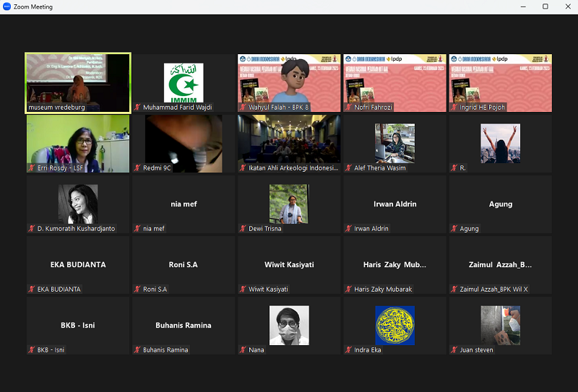Select Erri Rosdy - LSF video tile
This screenshot has width=578, height=392.
pyautogui.click(x=78, y=144)
